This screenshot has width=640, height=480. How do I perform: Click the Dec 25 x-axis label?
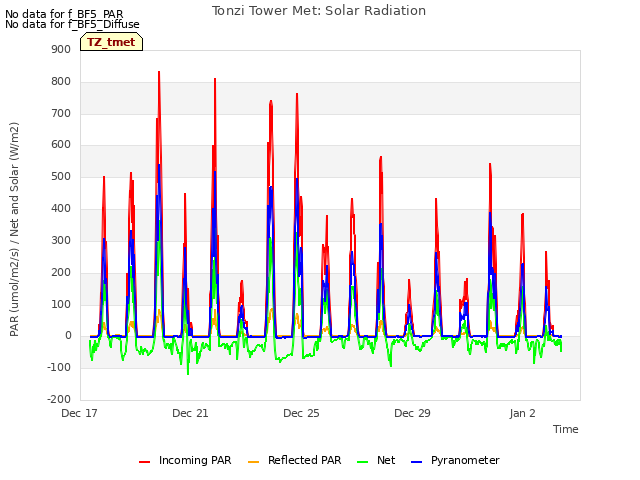click(301, 413)
